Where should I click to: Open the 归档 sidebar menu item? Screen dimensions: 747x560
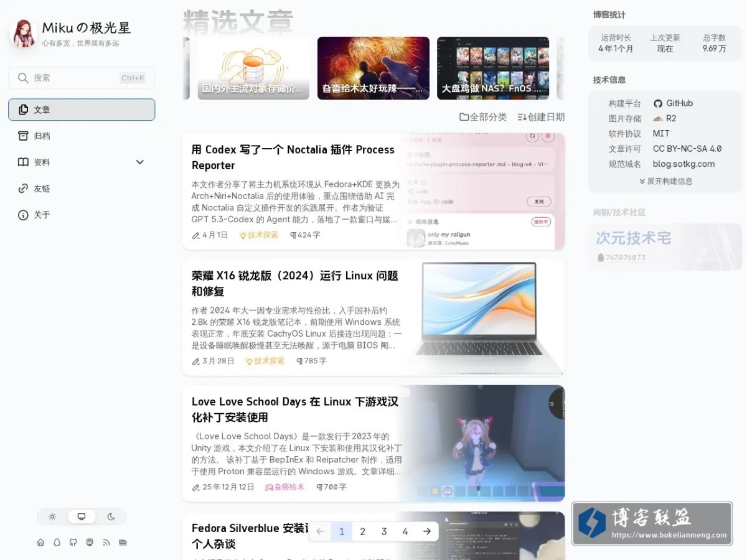coord(82,136)
